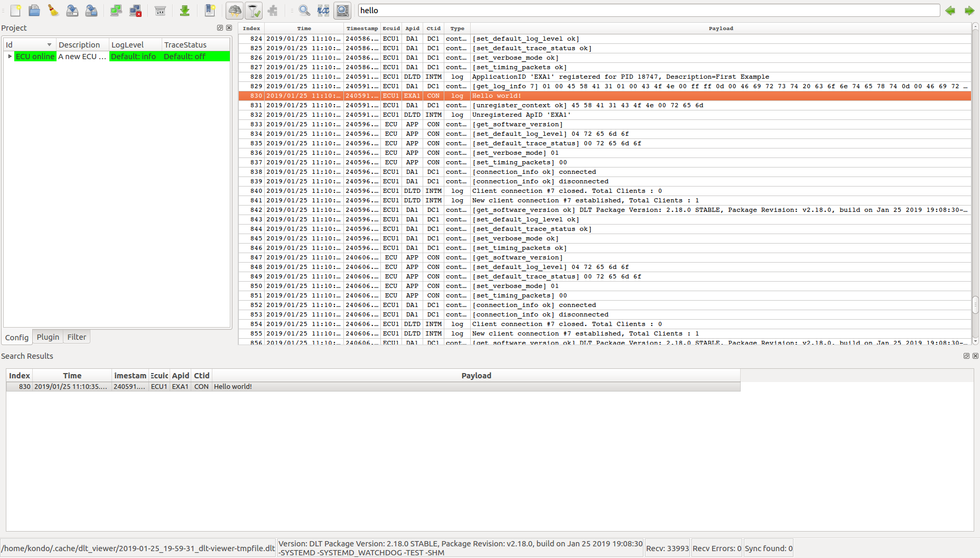
Task: Disconnect all ECUs with red X monitors
Action: [x=135, y=11]
